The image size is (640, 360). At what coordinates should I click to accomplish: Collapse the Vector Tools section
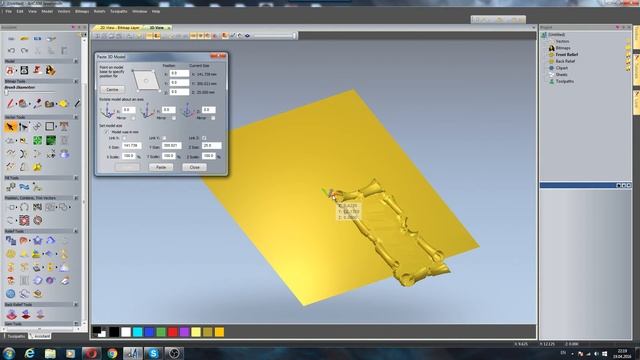[76, 117]
